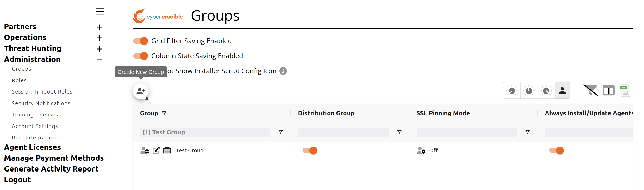Open Test Group's user settings icon

pos(145,150)
